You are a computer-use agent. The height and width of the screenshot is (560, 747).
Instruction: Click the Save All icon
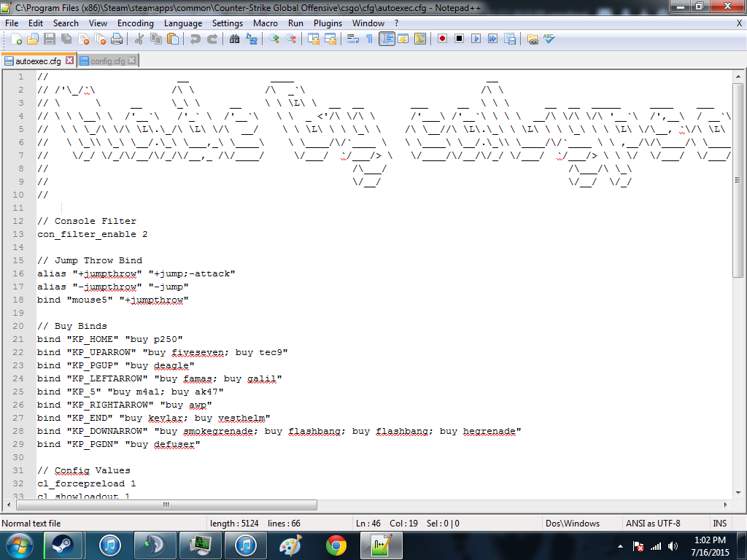click(66, 39)
